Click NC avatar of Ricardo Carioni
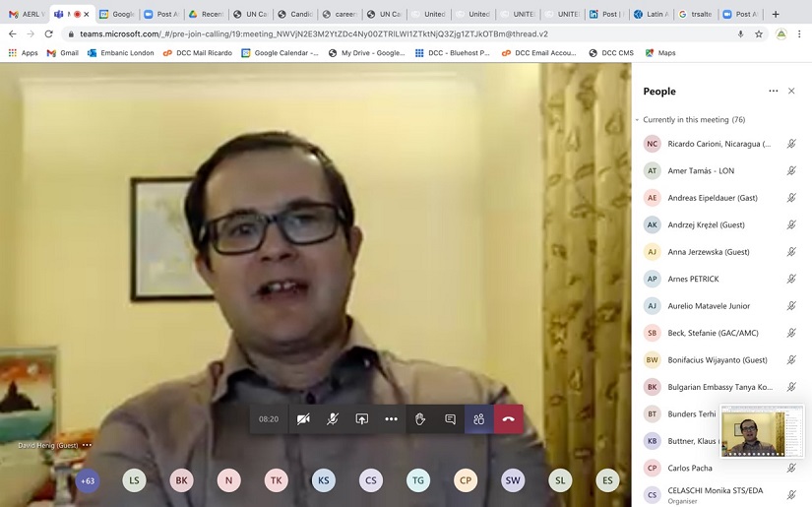 (652, 144)
